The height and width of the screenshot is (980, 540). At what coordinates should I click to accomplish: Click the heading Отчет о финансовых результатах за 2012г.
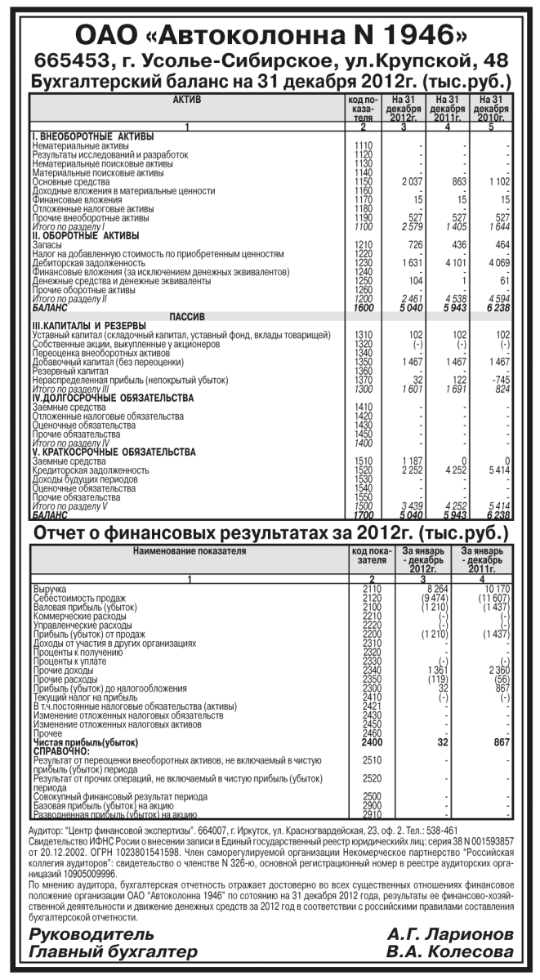270,533
